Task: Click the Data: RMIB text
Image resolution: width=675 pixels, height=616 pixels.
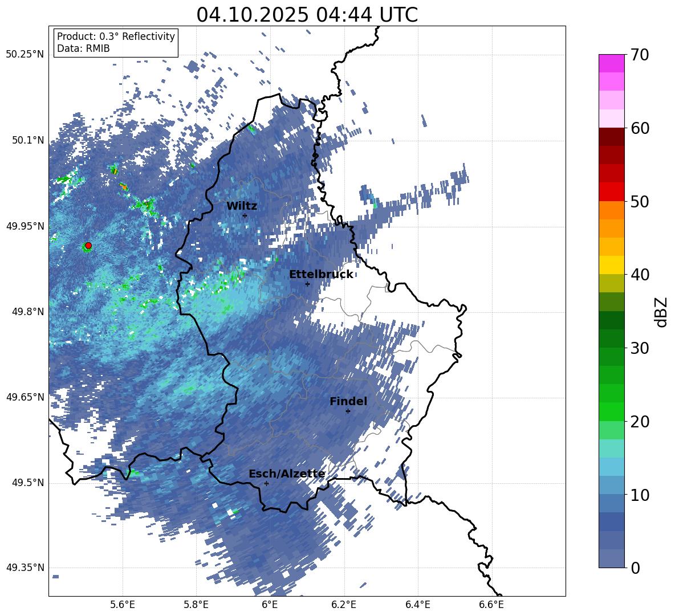Action: pos(83,48)
